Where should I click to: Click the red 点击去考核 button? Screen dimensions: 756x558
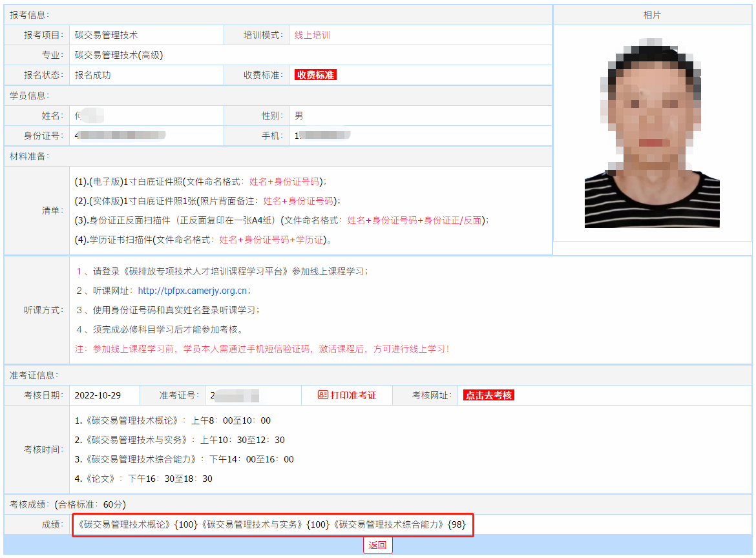pos(488,395)
